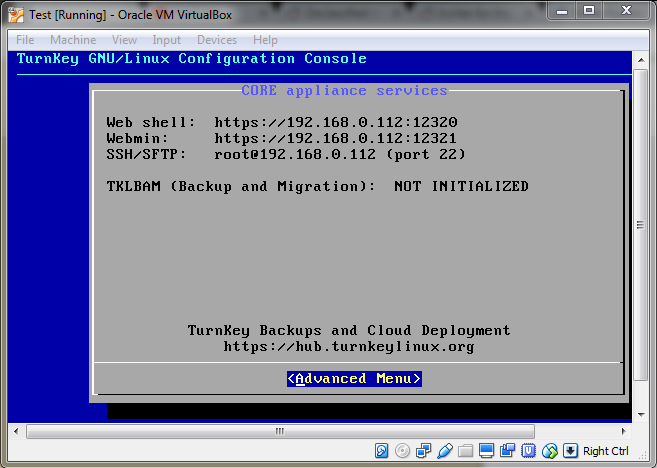Click the keyboard capture arrow icon

(x=570, y=451)
